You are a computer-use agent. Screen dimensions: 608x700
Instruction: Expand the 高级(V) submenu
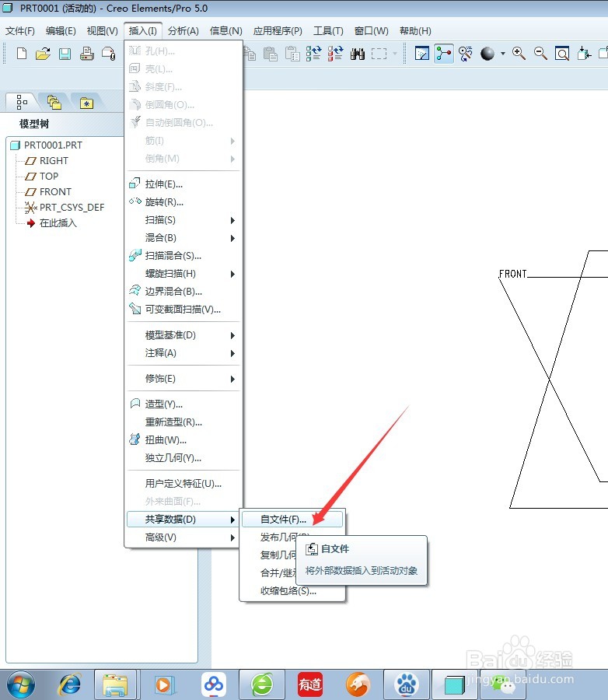tap(183, 537)
